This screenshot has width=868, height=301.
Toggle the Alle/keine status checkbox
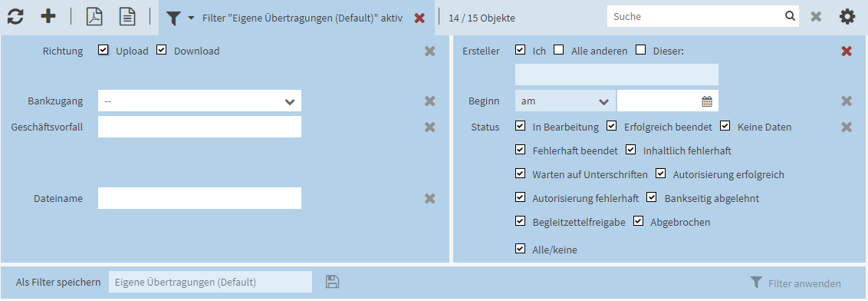click(520, 248)
